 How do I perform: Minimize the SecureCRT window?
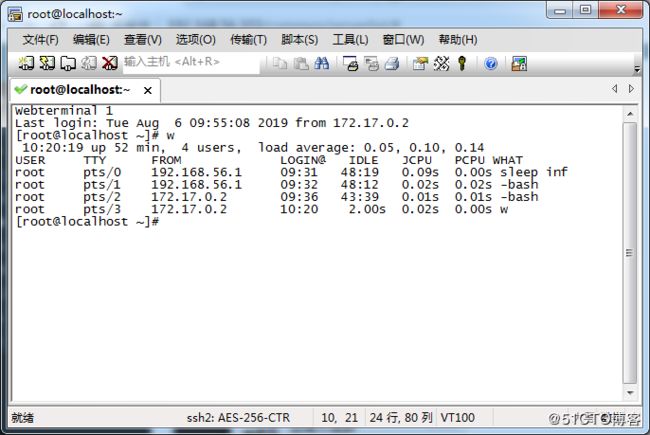tap(559, 10)
